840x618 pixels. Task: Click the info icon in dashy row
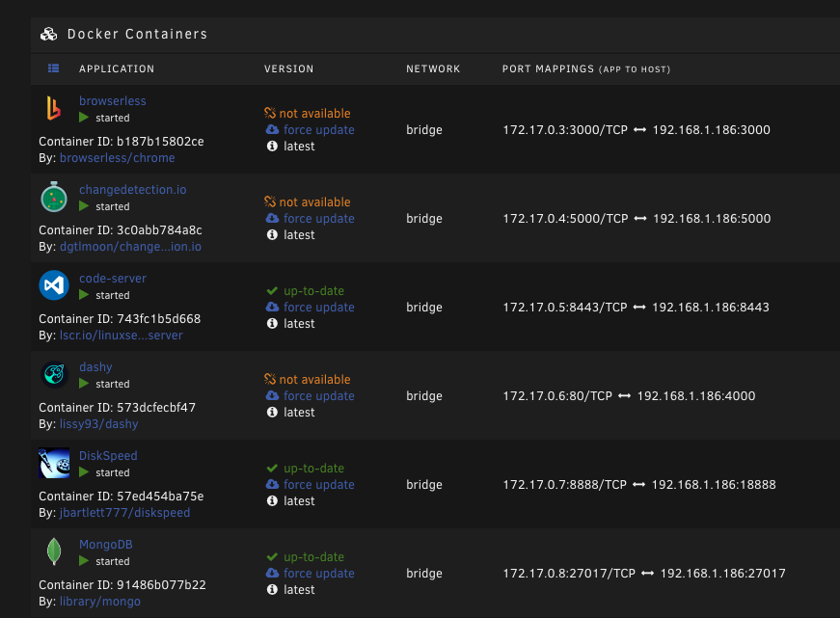point(272,412)
